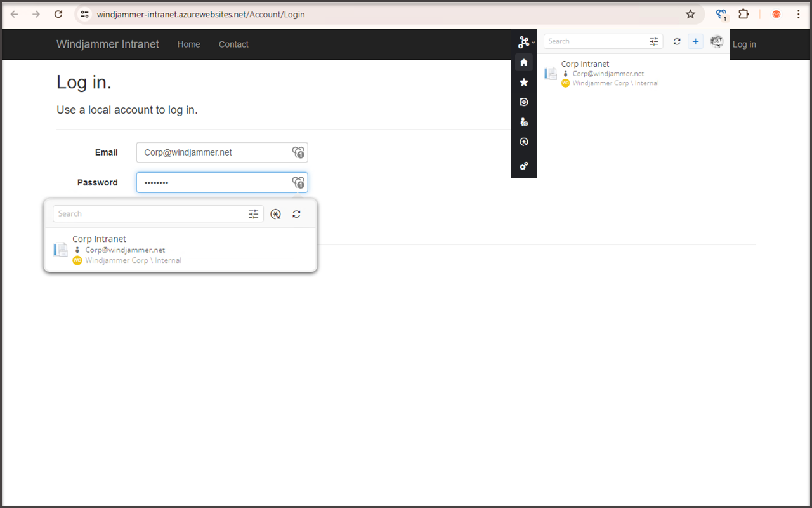This screenshot has width=812, height=508.
Task: Open the Kee home view
Action: point(524,62)
